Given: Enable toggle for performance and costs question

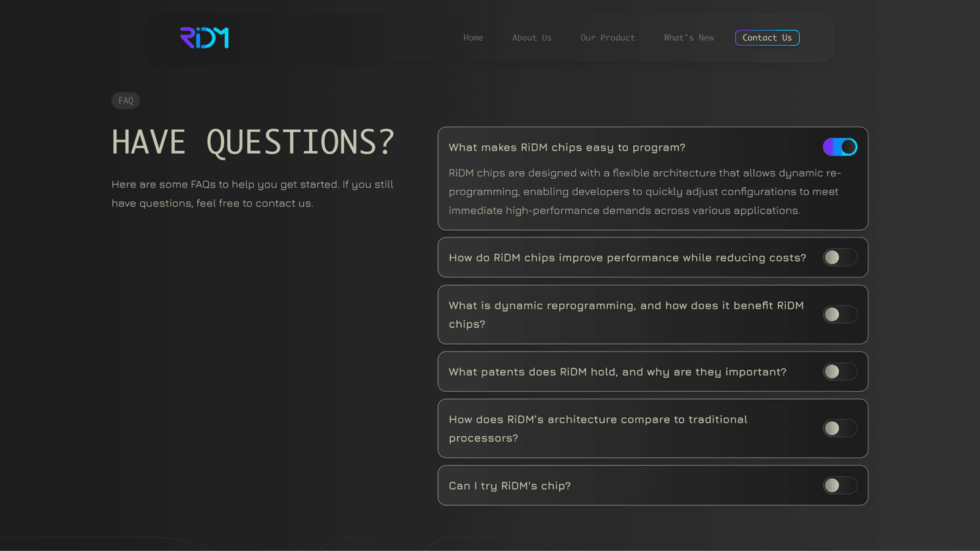Looking at the screenshot, I should click(x=840, y=258).
